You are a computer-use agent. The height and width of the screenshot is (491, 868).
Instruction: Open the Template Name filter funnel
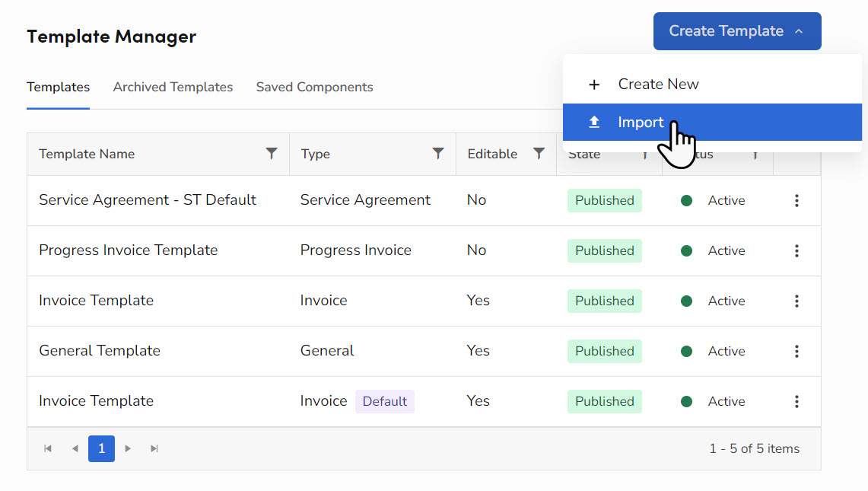[272, 154]
